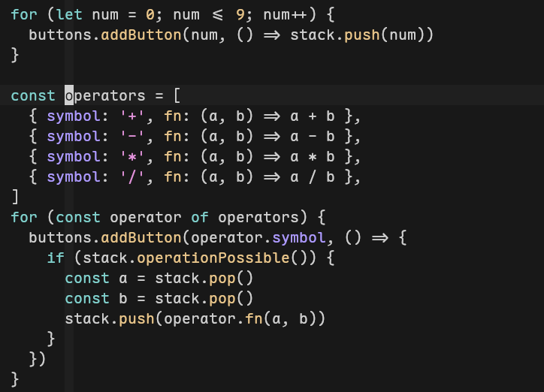Place cursor on 'push' in stack.push(num)
544x392 pixels.
coord(362,35)
